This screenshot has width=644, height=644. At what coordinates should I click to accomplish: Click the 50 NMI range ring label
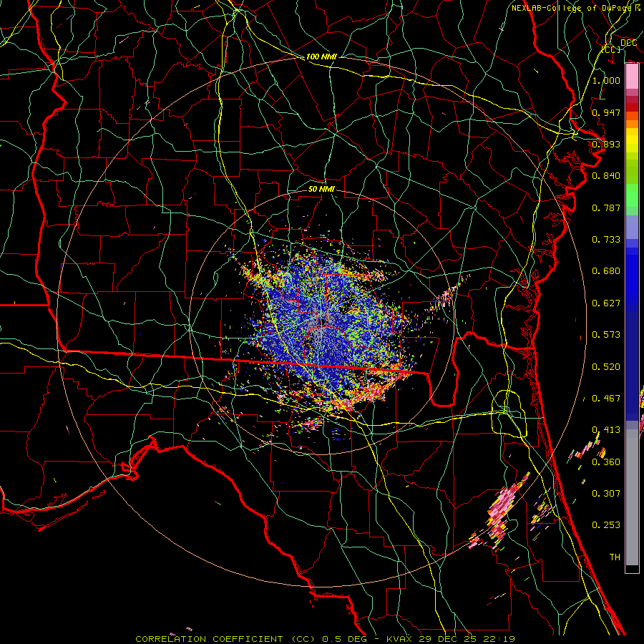(321, 189)
